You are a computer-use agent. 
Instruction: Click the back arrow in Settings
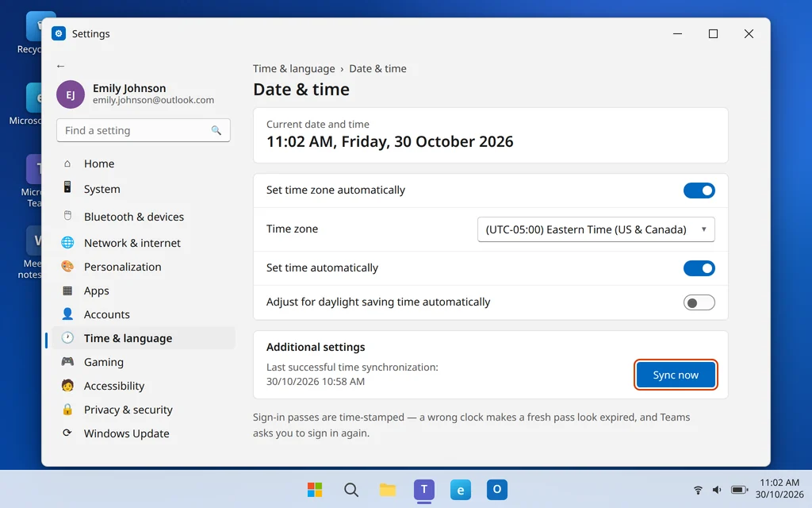(60, 66)
